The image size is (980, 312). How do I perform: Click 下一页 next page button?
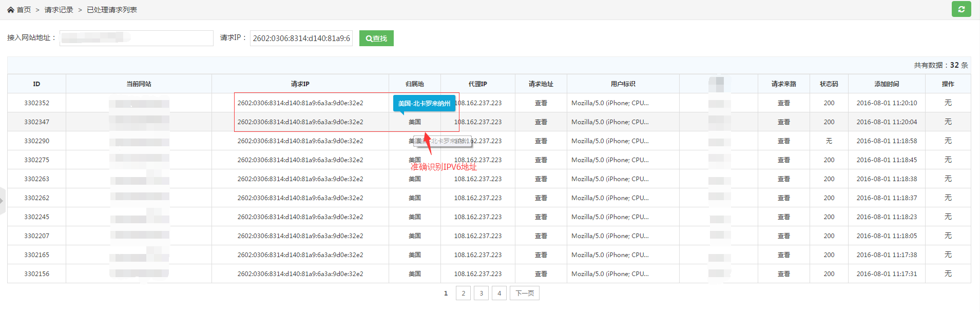[524, 293]
